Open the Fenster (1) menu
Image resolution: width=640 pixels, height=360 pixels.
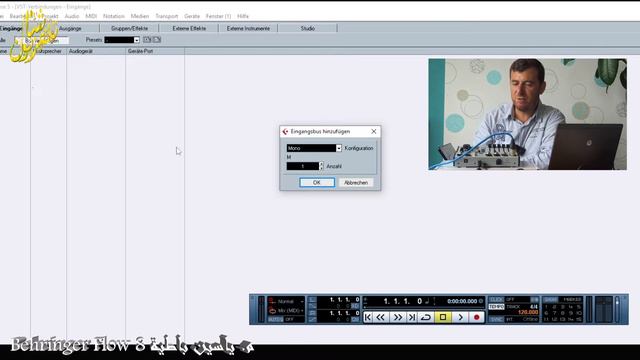pyautogui.click(x=218, y=16)
